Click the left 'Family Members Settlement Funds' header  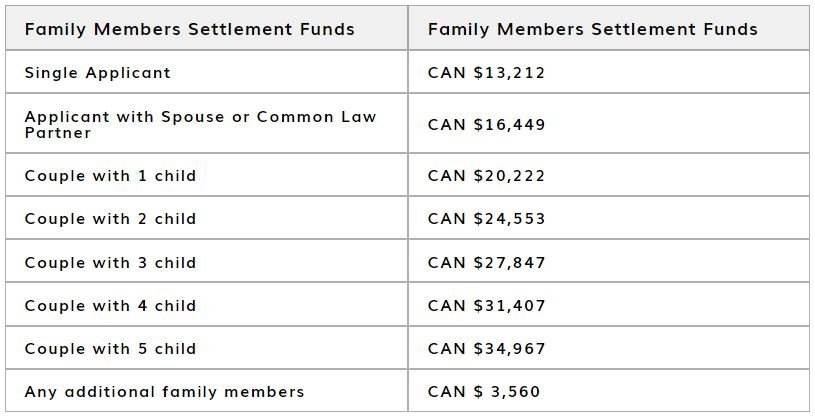click(x=189, y=29)
